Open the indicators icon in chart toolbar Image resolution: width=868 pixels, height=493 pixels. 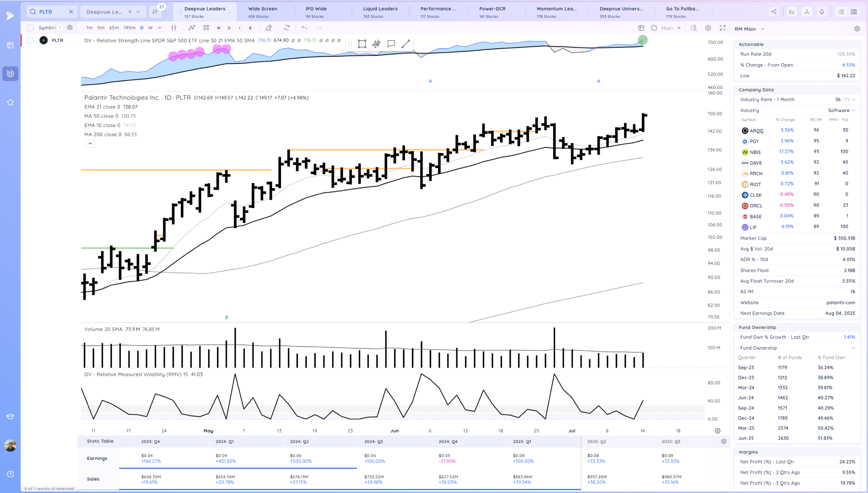pyautogui.click(x=192, y=28)
